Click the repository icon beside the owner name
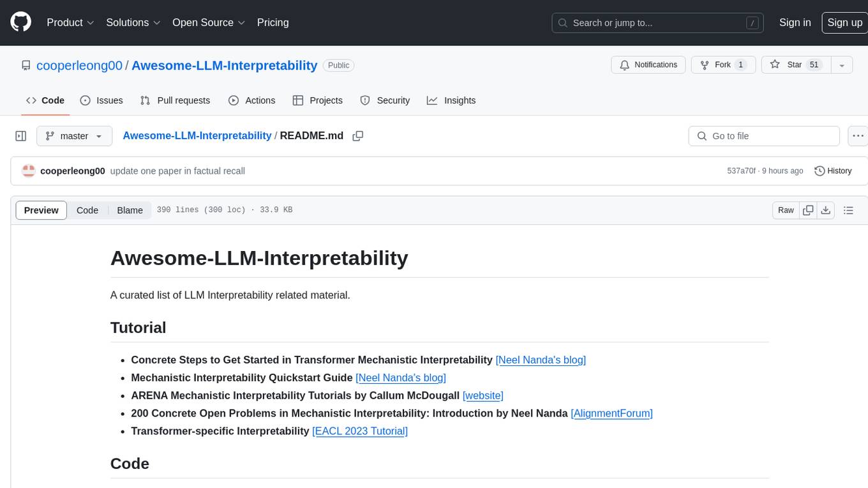The width and height of the screenshot is (868, 488). coord(26,65)
